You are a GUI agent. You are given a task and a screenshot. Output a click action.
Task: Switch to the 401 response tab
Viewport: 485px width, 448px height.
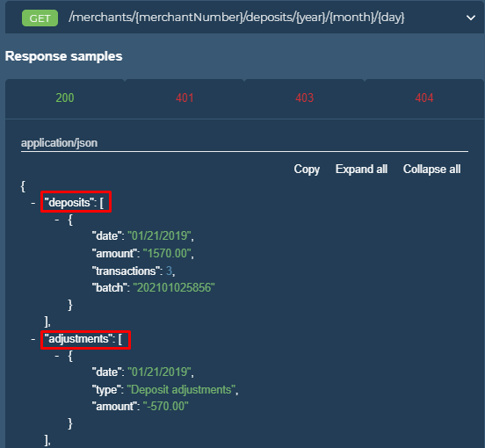point(185,98)
